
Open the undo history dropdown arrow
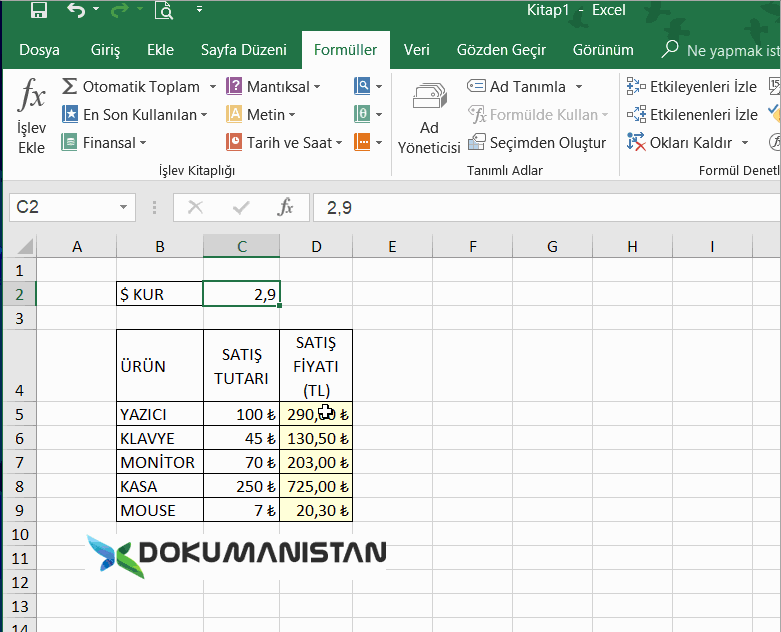coord(96,9)
